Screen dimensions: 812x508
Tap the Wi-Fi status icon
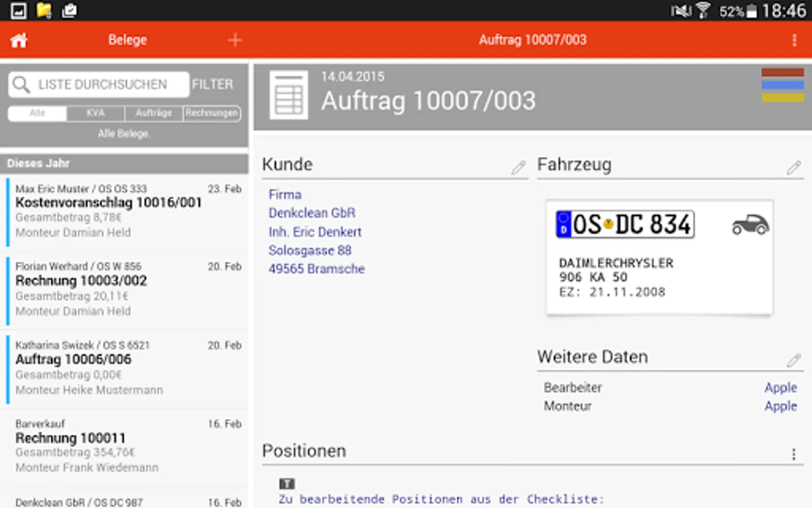703,11
